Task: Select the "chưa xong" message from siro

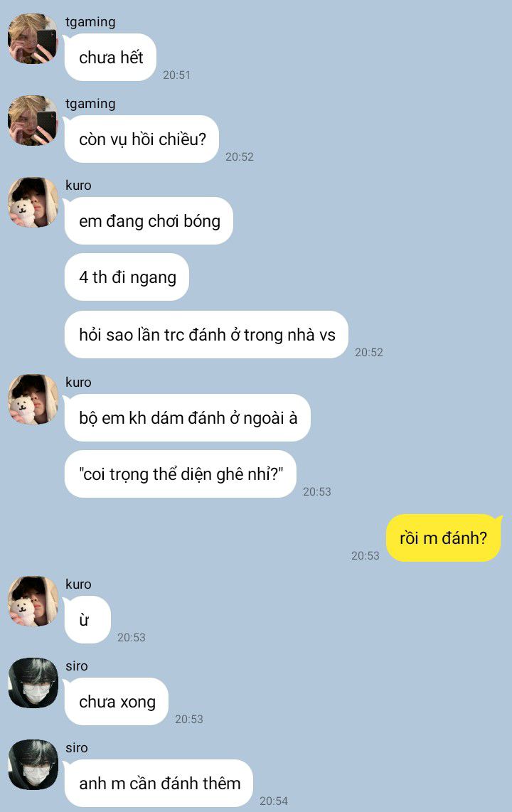Action: coord(117,702)
